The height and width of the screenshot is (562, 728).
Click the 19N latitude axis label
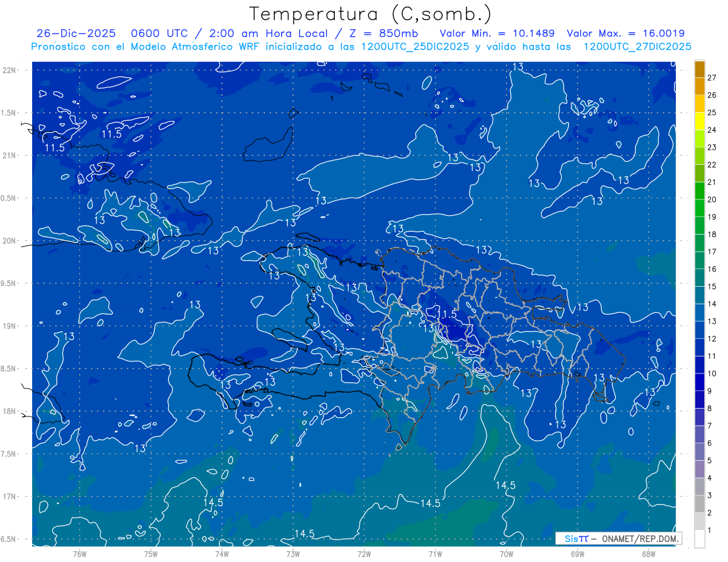pos(10,326)
